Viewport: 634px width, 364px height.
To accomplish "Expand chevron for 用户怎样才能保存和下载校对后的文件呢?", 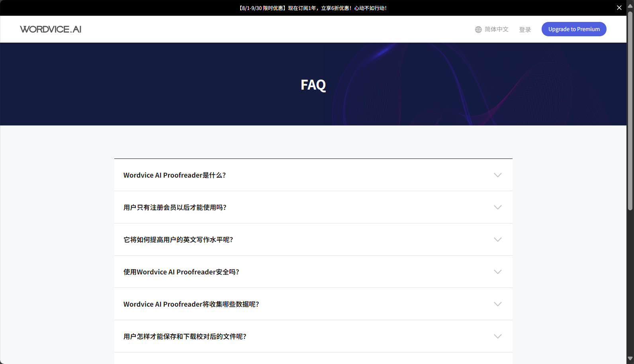I will click(498, 337).
